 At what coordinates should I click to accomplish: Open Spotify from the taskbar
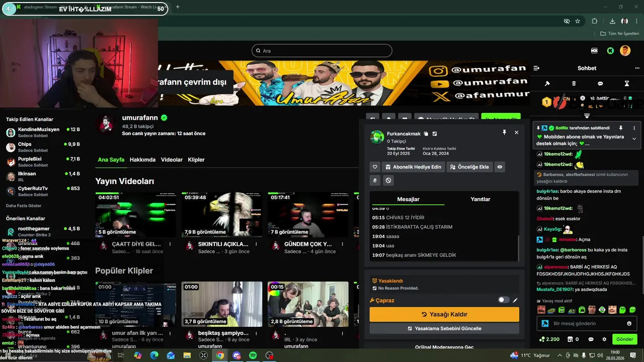[253, 355]
